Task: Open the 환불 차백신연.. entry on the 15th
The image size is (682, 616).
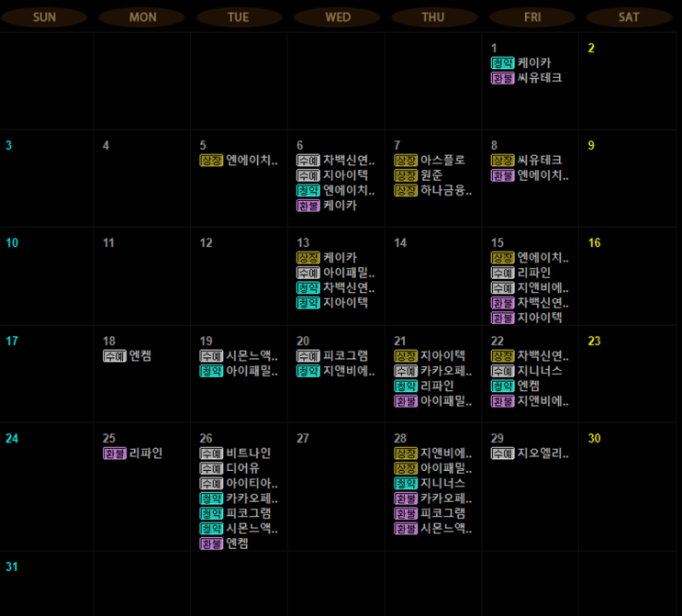Action: [x=530, y=303]
